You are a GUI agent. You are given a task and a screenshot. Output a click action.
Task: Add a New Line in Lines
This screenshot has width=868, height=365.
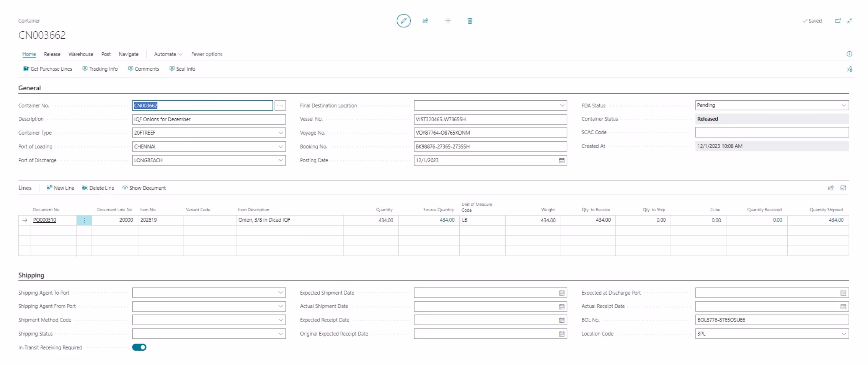60,188
